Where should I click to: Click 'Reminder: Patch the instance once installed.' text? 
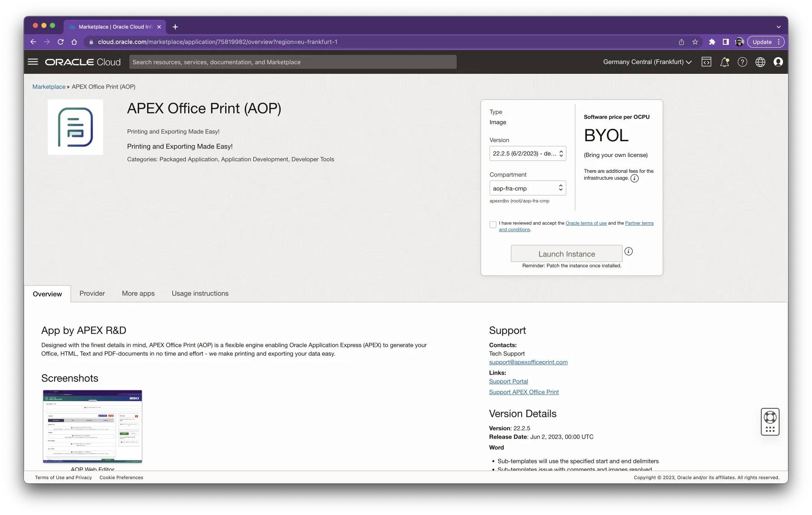click(571, 266)
